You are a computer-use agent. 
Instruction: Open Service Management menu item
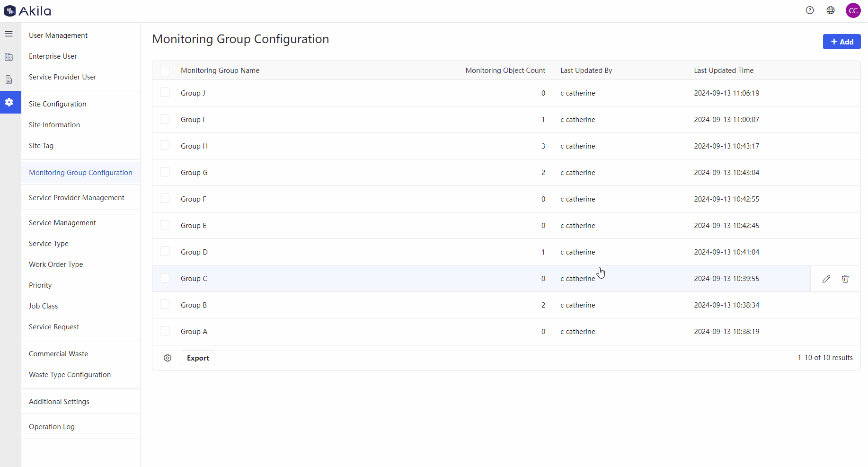[x=62, y=223]
